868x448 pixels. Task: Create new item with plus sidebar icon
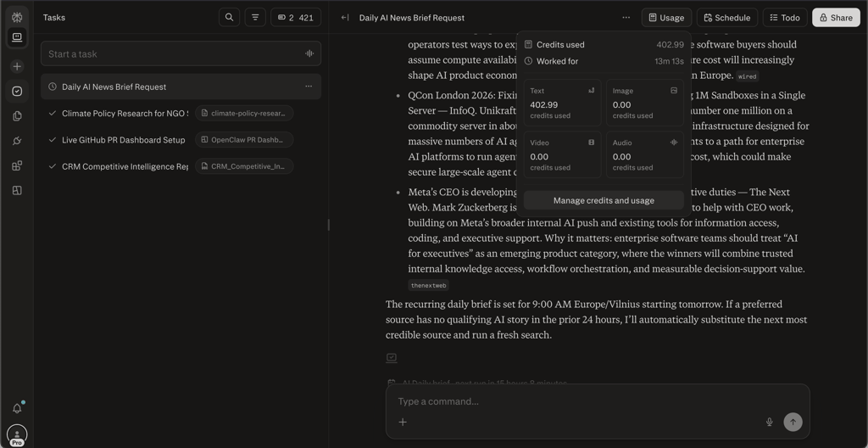click(x=17, y=66)
